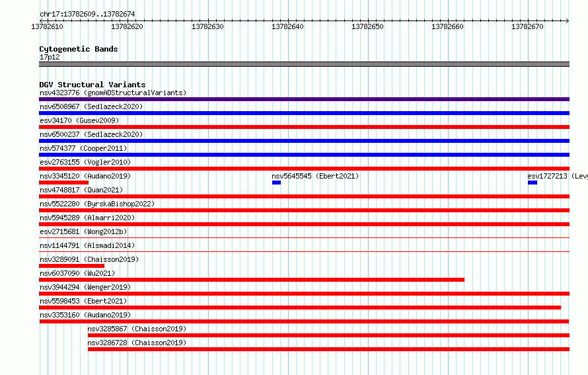
Task: Open nsv5645545 (Ebert2021) variant label
Action: (x=315, y=176)
